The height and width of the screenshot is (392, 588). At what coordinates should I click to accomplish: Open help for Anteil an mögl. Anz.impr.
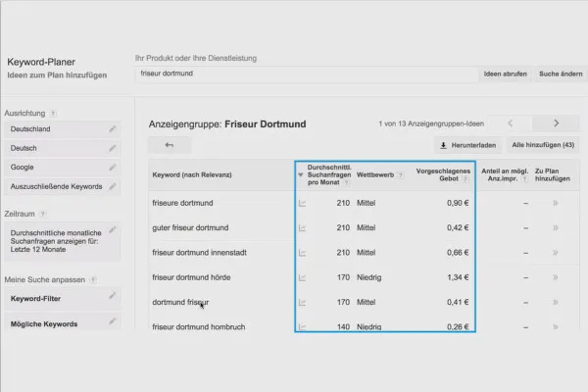point(524,179)
